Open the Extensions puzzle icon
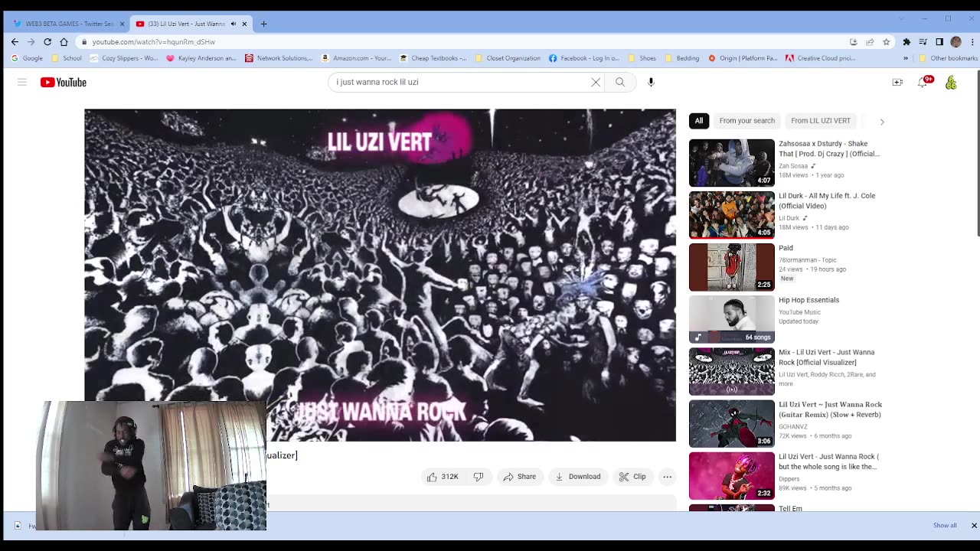The image size is (980, 551). pos(906,42)
